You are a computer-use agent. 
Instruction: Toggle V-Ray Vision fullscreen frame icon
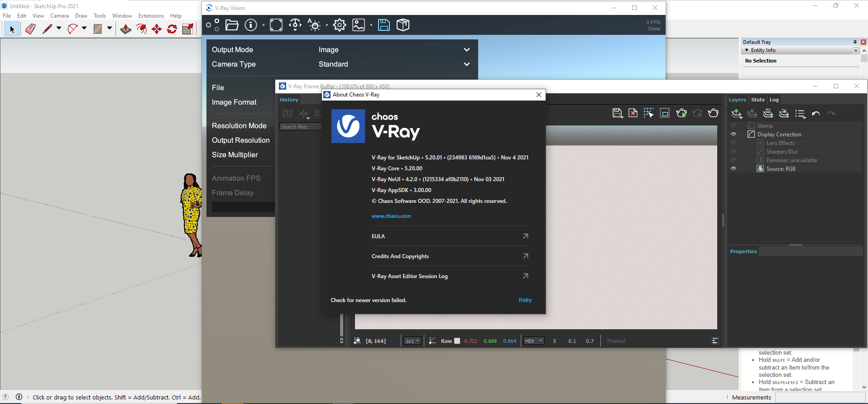(x=276, y=25)
